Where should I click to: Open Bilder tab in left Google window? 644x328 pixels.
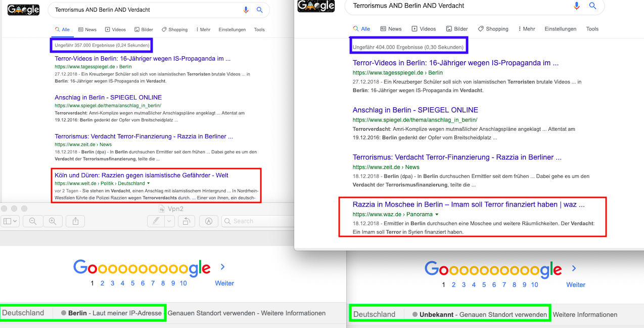pyautogui.click(x=144, y=30)
